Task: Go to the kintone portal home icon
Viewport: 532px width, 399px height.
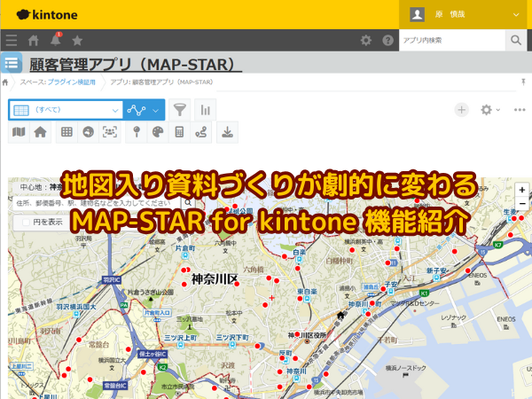Action: pos(34,41)
